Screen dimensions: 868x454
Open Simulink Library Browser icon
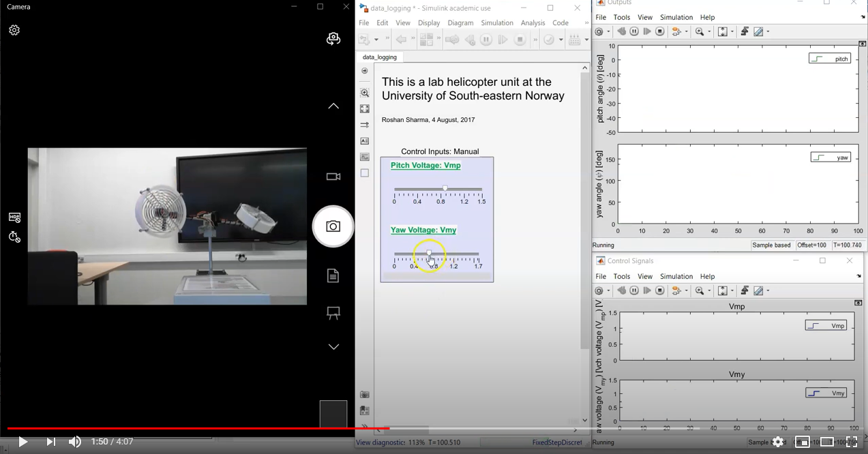pyautogui.click(x=426, y=40)
